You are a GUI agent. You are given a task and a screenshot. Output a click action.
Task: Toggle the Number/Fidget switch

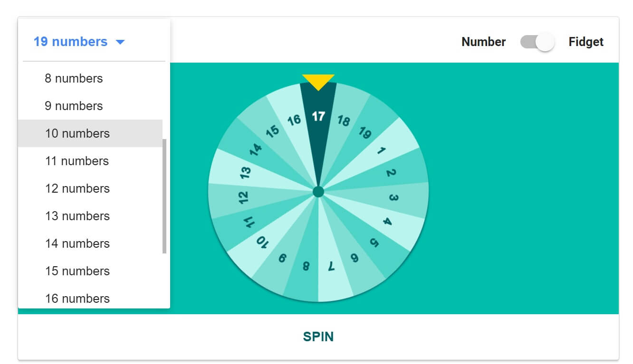tap(537, 42)
